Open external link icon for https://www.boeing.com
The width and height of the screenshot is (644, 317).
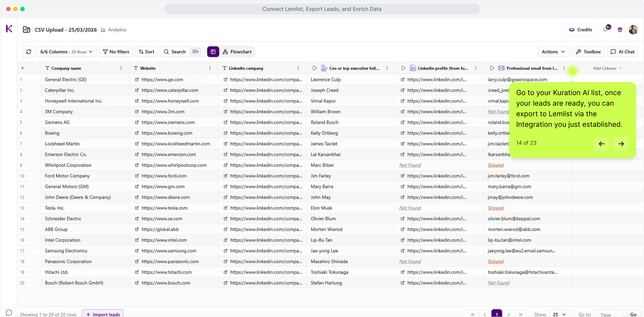click(x=137, y=133)
